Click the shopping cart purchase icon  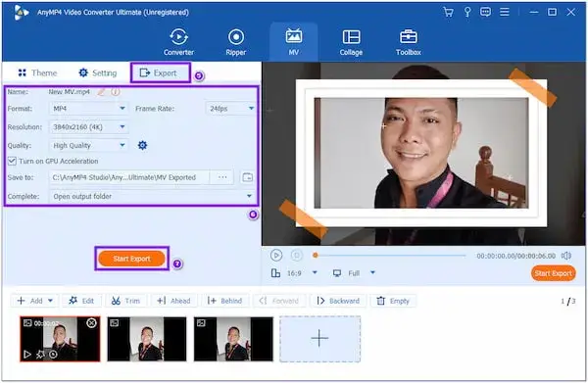point(448,12)
